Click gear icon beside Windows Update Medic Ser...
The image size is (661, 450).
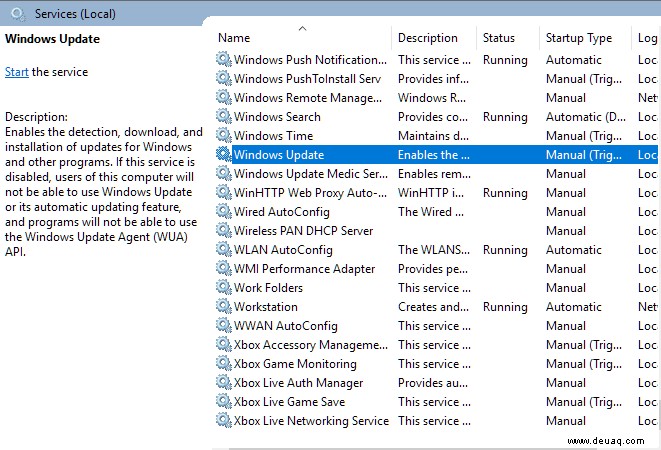click(224, 173)
